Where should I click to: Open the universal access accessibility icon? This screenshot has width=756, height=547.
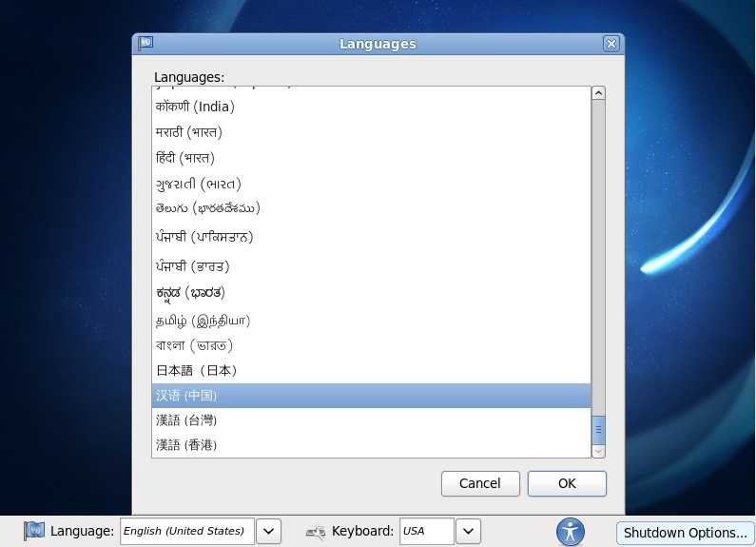coord(571,532)
